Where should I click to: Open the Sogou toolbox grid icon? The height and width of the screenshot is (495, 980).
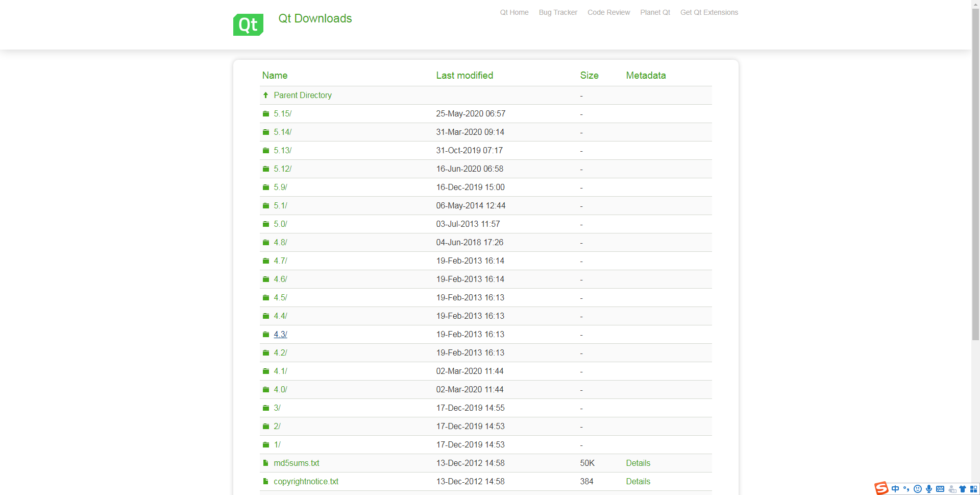pos(973,489)
